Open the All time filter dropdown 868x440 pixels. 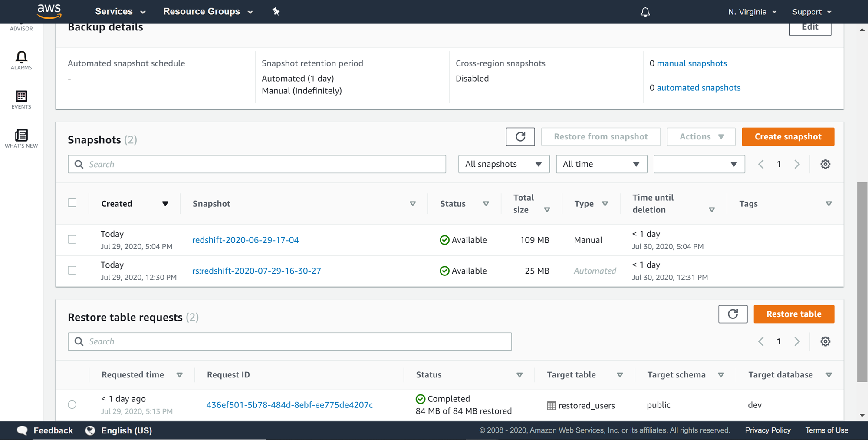(601, 164)
